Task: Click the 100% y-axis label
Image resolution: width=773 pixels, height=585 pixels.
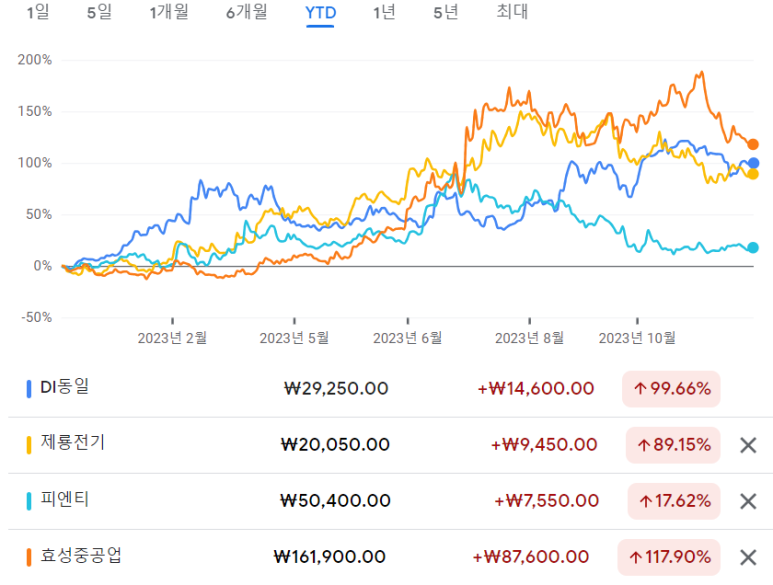Action: pos(35,163)
